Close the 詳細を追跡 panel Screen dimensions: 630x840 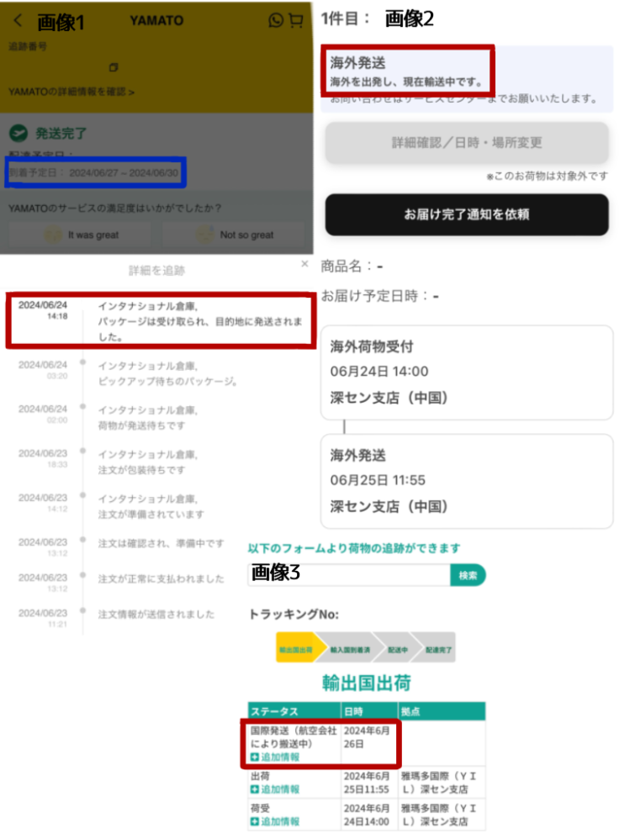(x=304, y=263)
